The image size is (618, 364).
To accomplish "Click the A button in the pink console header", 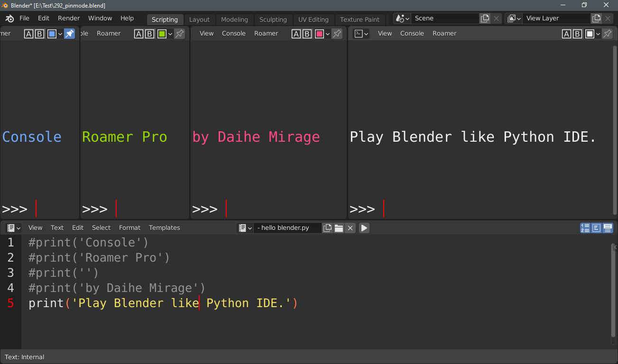I will point(296,34).
